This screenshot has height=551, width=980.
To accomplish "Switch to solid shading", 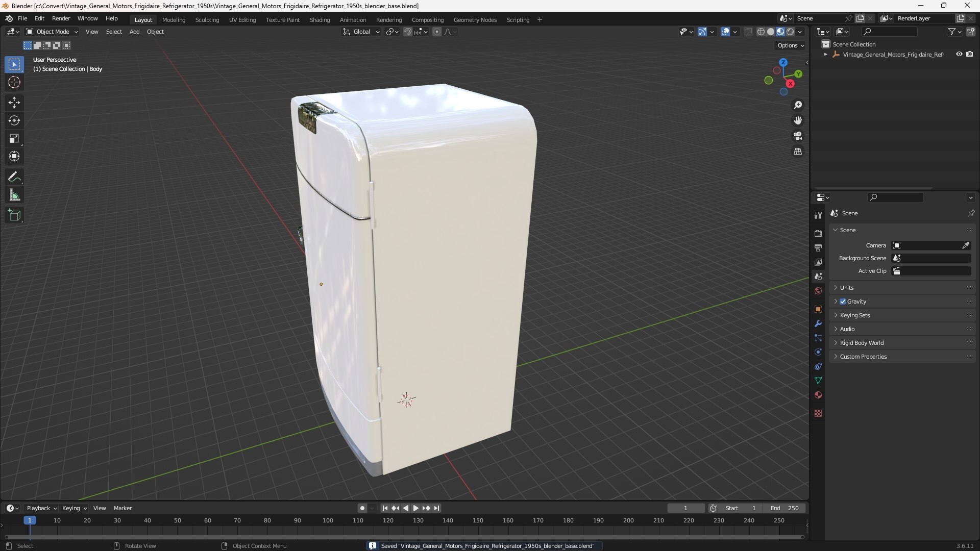I will coord(771,32).
